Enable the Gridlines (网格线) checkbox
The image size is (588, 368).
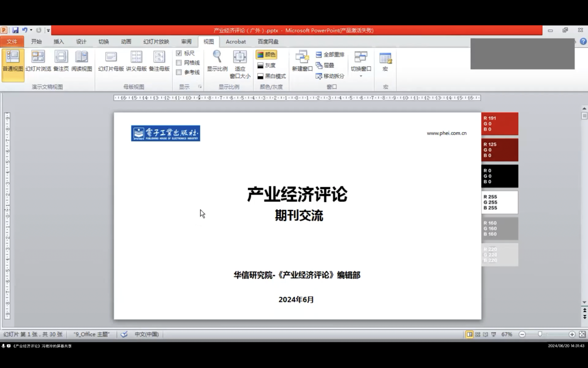pyautogui.click(x=179, y=63)
